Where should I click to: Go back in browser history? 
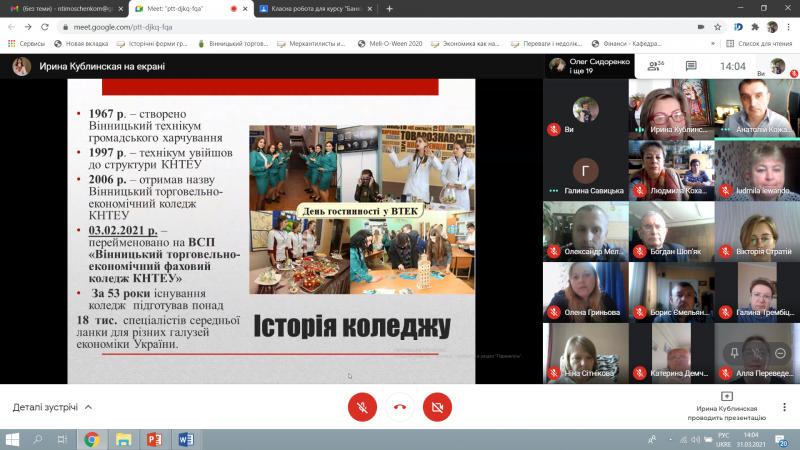point(11,27)
